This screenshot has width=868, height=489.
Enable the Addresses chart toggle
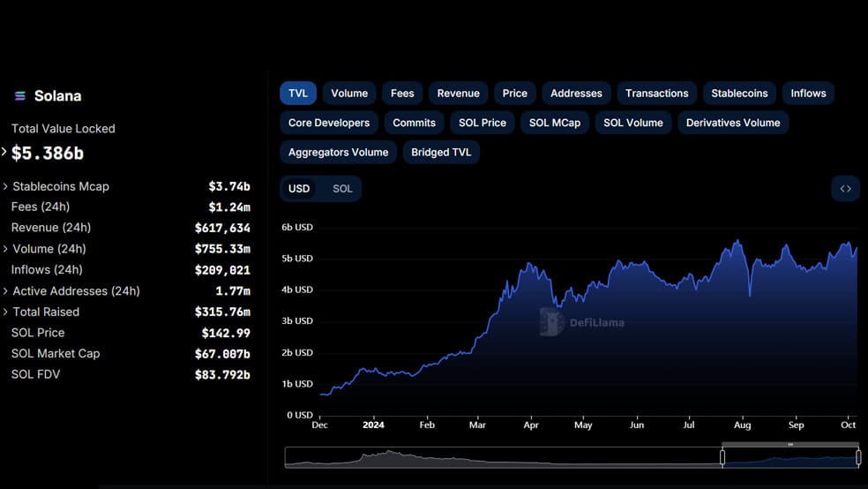coord(576,93)
